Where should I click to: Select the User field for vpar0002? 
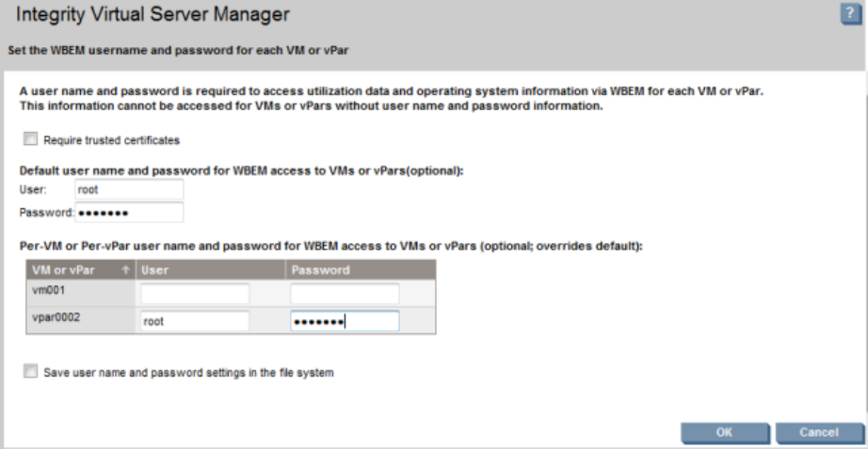point(195,321)
